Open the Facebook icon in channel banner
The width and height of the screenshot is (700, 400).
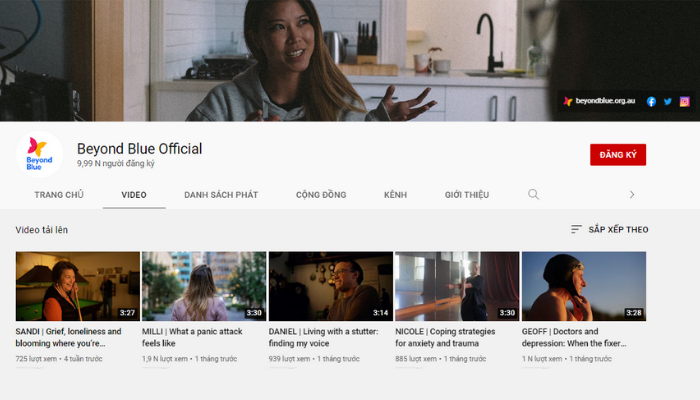[651, 101]
